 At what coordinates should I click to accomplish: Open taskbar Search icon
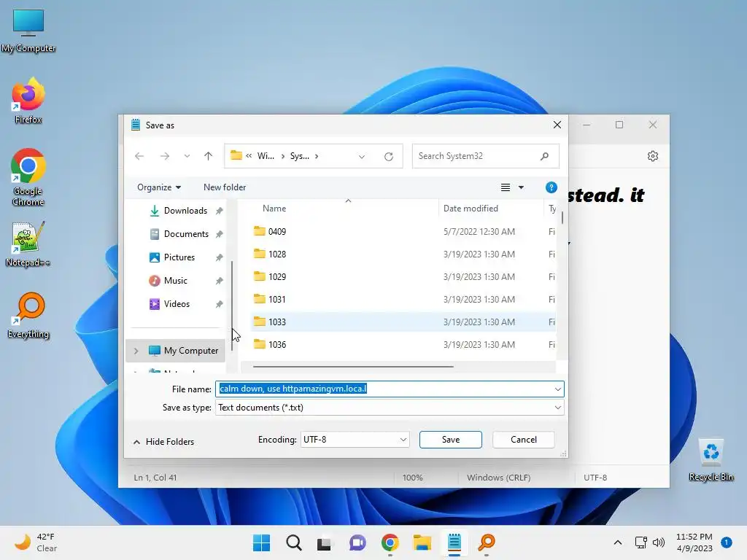[x=293, y=542]
